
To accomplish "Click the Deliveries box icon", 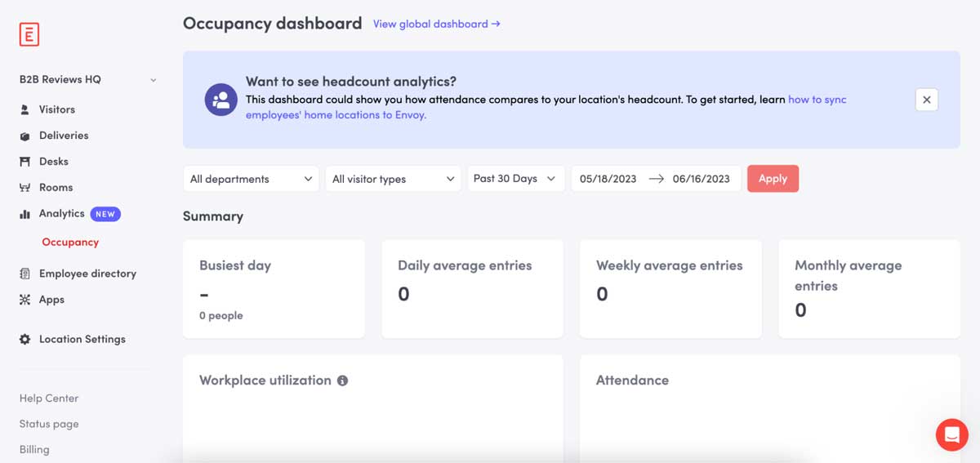I will click(24, 136).
